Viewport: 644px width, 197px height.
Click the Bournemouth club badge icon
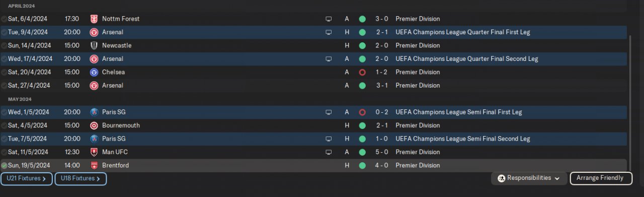pyautogui.click(x=94, y=125)
